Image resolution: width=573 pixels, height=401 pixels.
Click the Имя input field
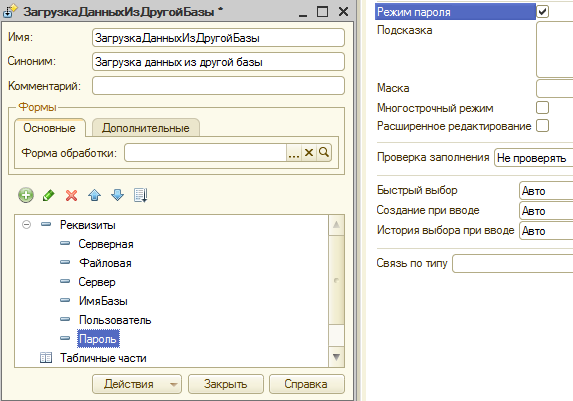pyautogui.click(x=218, y=38)
